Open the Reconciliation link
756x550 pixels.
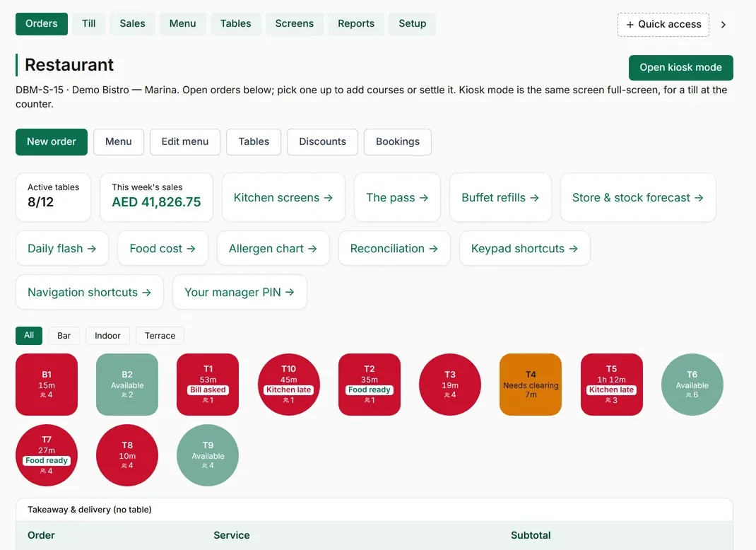point(394,248)
